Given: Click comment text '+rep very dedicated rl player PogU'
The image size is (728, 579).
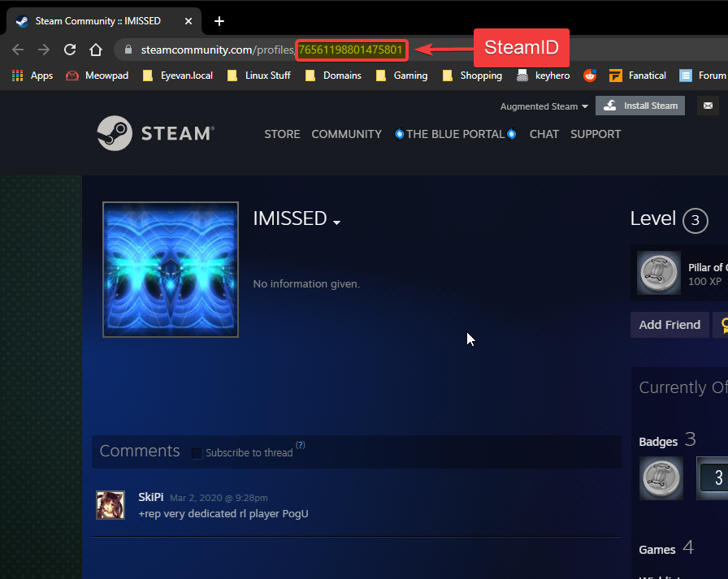Looking at the screenshot, I should click(223, 514).
